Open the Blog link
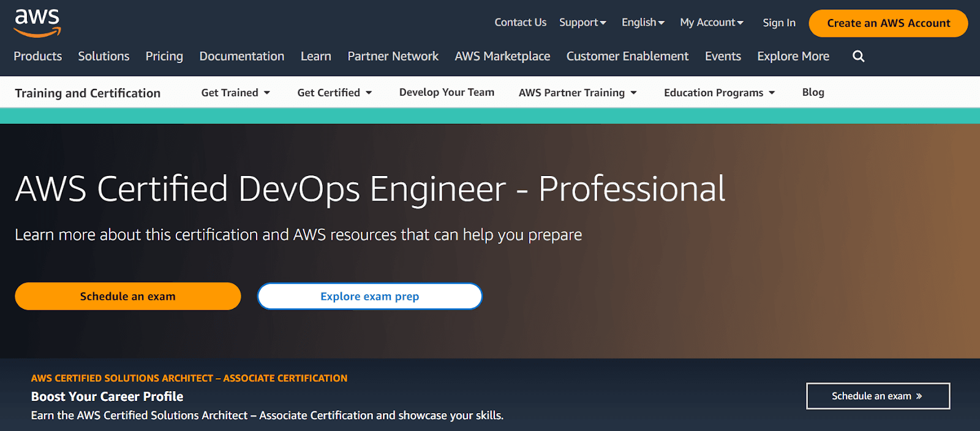980x431 pixels. pos(813,92)
